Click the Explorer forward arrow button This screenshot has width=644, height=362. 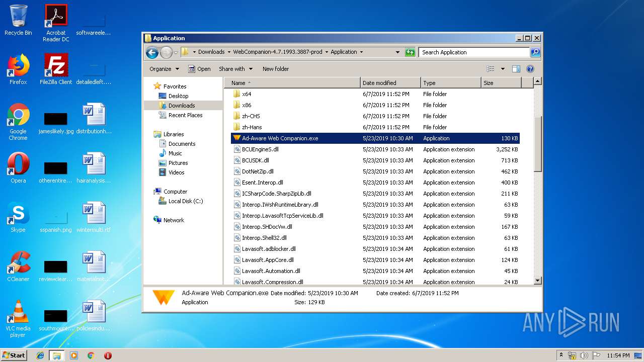click(x=166, y=52)
